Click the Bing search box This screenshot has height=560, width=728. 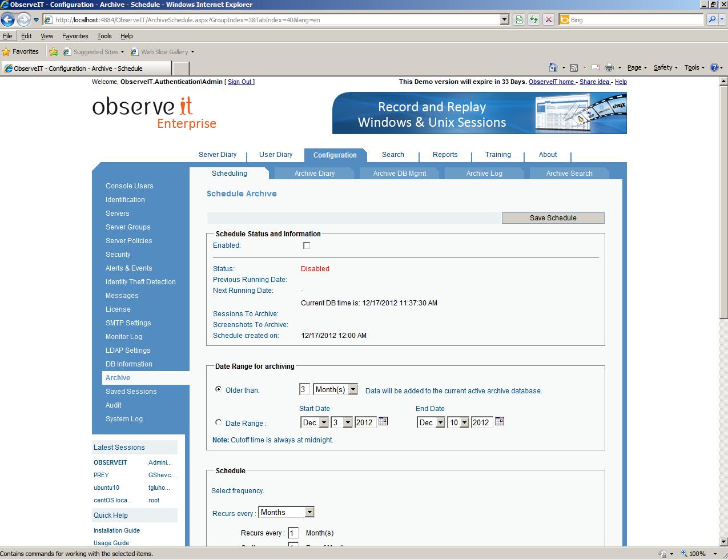631,19
